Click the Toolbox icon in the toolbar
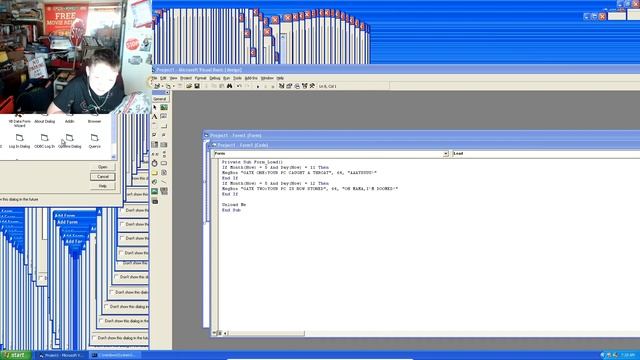The width and height of the screenshot is (640, 360). 312,86
